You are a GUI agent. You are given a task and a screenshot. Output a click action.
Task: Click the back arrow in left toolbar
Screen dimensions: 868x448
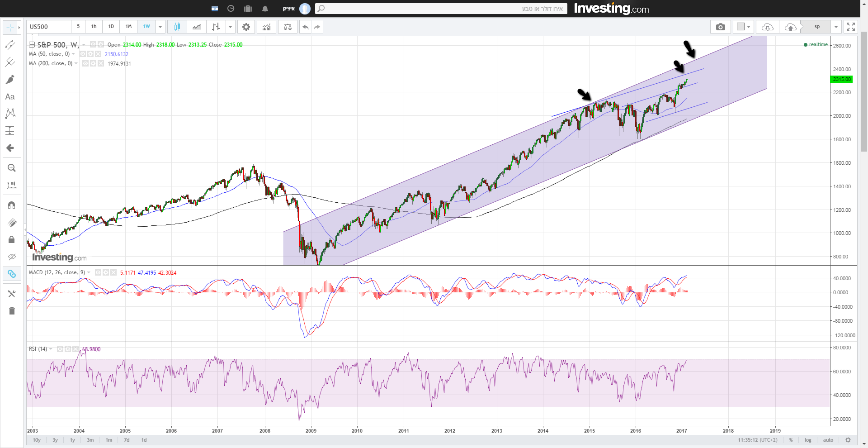[x=9, y=148]
